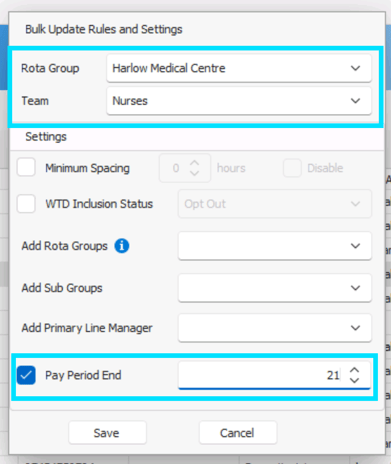Decrease Pay Period End with down arrow
Image resolution: width=391 pixels, height=464 pixels.
point(354,380)
